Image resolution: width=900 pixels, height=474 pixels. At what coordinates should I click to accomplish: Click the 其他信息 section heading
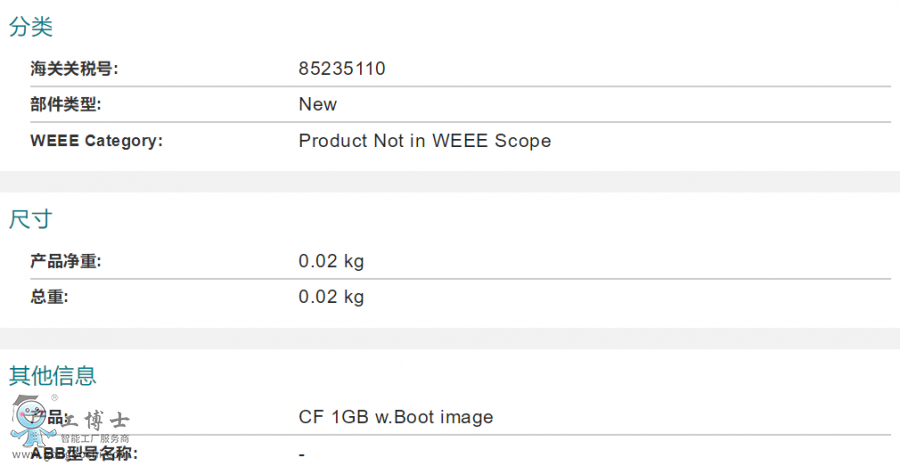(53, 376)
